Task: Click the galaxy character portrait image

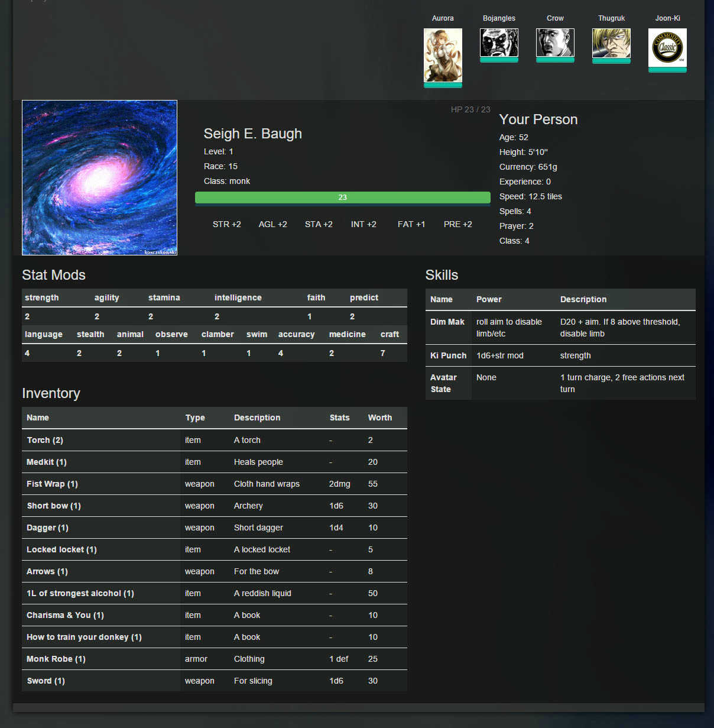Action: click(99, 177)
